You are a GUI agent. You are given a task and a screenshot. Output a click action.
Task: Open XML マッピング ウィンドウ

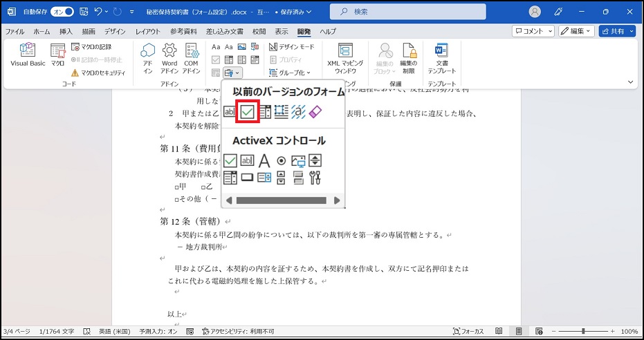pos(345,58)
